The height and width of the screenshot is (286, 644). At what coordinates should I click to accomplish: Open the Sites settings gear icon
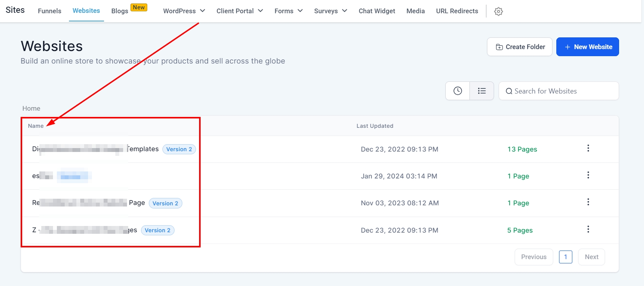pyautogui.click(x=498, y=11)
